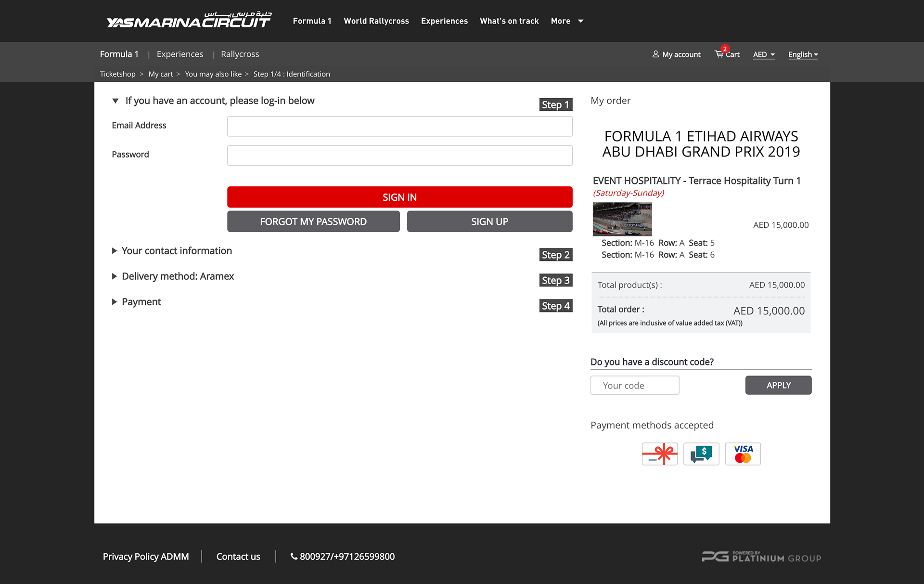Screen dimensions: 924x584
Task: Click the Step 2 badge
Action: click(555, 255)
